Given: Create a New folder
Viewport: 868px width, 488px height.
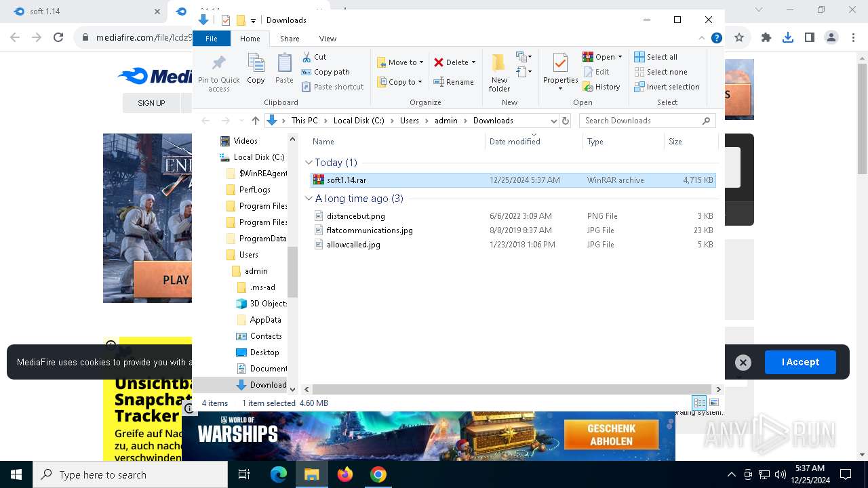Looking at the screenshot, I should click(499, 73).
